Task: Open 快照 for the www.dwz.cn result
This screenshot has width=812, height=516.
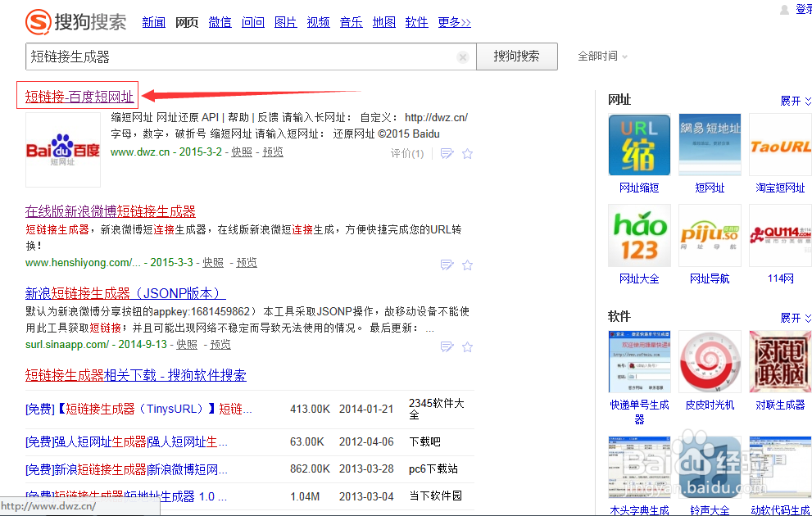Action: [x=242, y=152]
